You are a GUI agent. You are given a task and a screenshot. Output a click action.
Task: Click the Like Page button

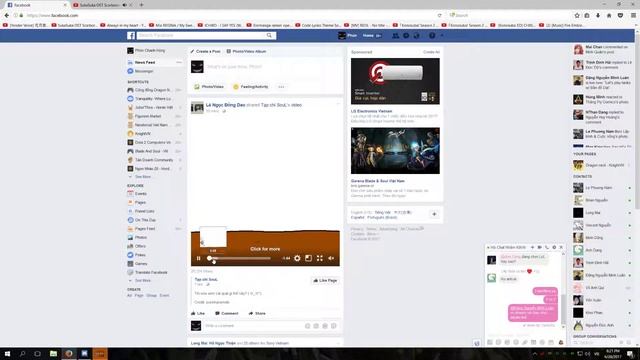(x=325, y=280)
